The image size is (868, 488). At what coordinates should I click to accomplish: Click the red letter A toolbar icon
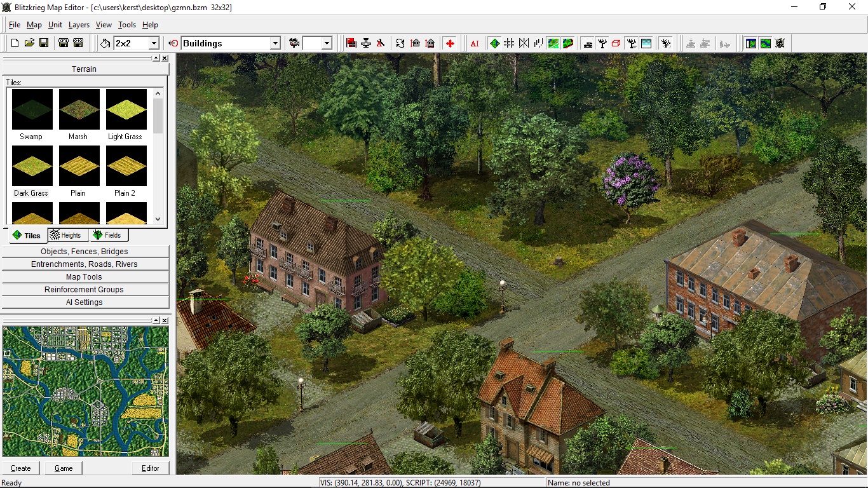coord(381,43)
